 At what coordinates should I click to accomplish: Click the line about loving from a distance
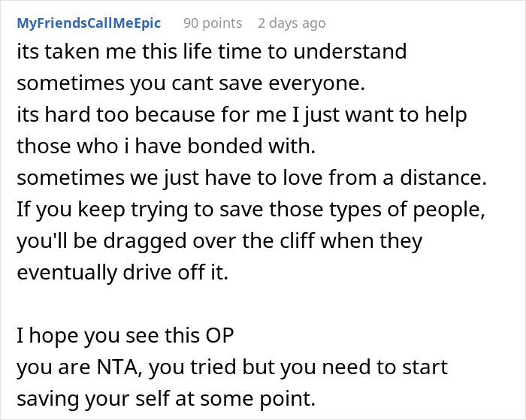[x=250, y=179]
